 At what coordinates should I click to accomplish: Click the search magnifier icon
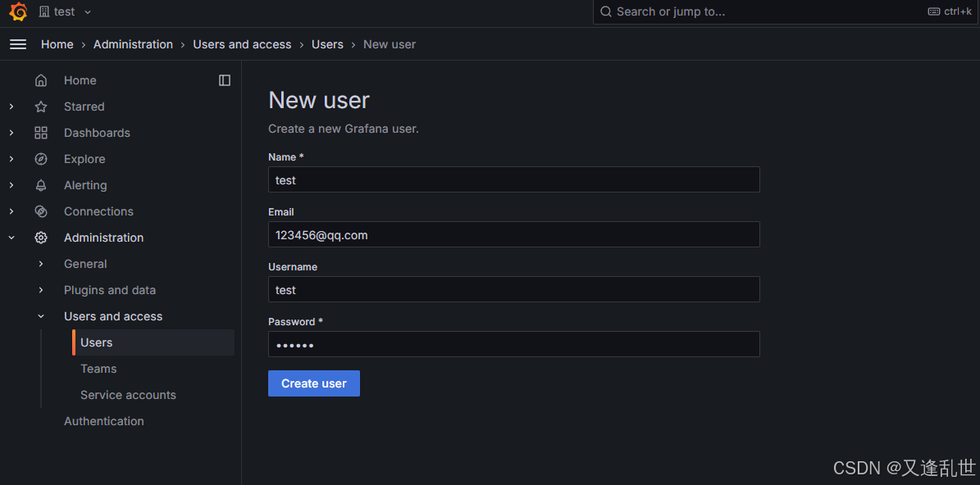tap(605, 11)
